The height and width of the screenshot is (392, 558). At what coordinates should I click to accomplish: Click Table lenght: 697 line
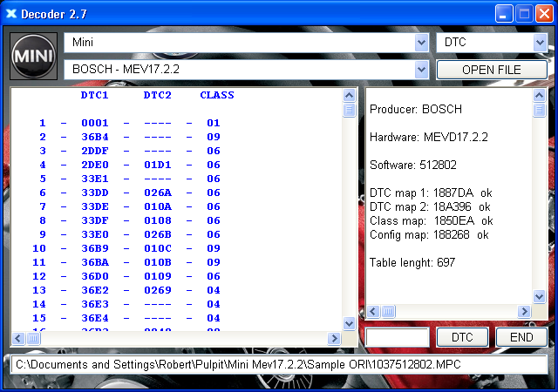point(412,262)
